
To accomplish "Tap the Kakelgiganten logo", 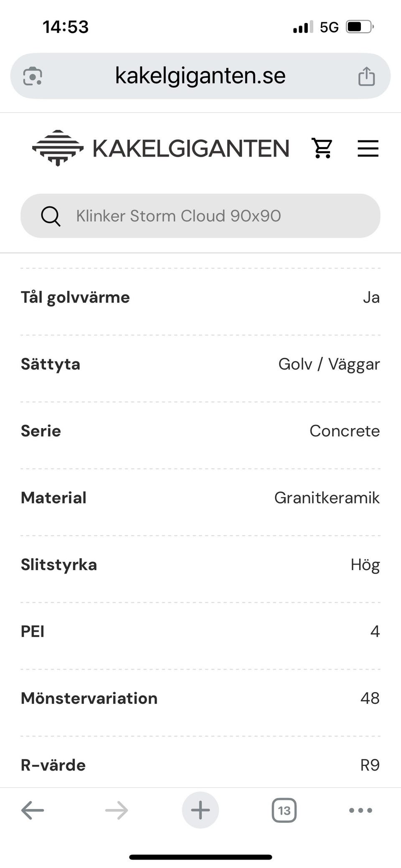I will coord(161,148).
